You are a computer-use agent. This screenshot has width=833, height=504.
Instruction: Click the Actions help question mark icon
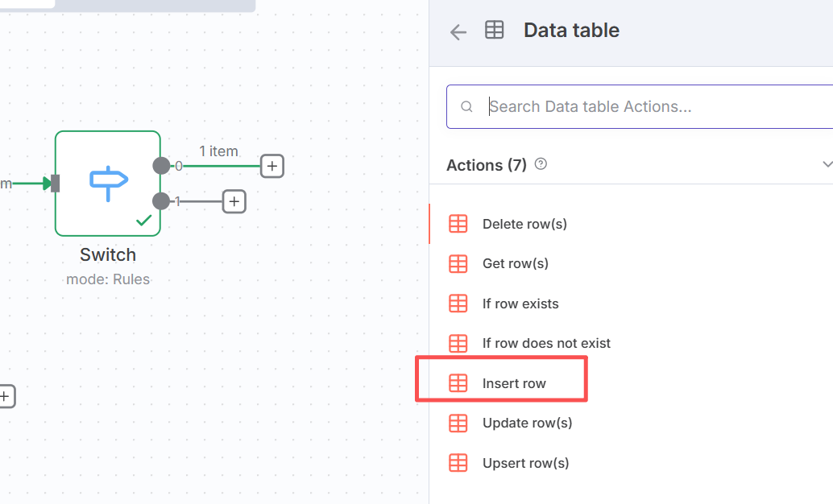click(541, 164)
